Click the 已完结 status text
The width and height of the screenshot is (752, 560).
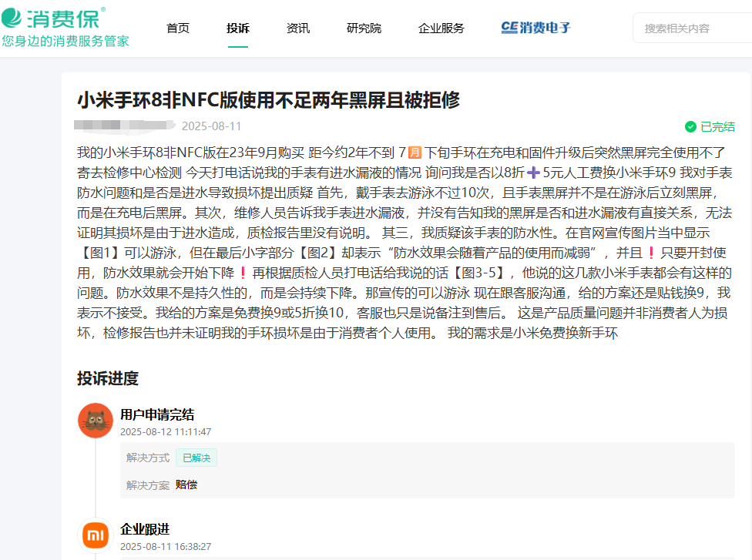point(717,126)
